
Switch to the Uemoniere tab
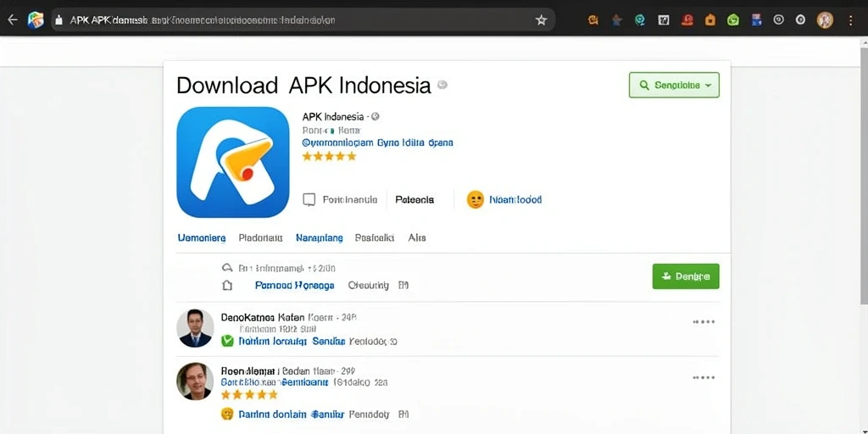coord(202,238)
